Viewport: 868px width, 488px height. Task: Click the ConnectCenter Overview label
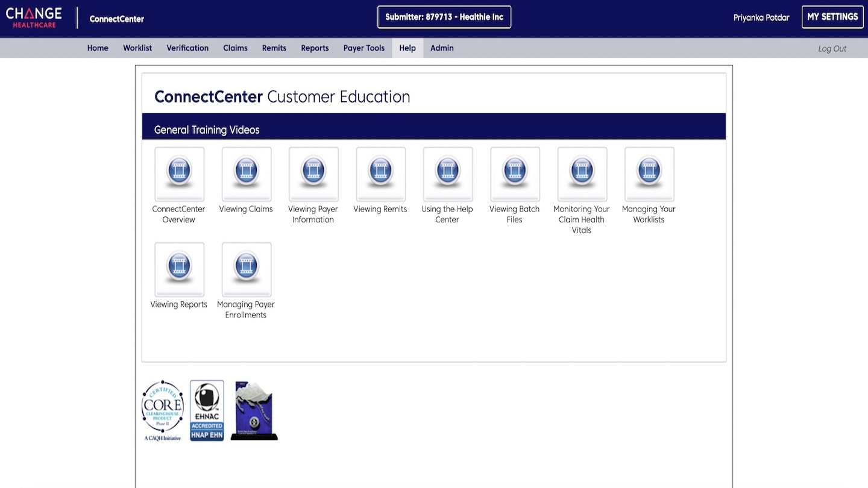point(178,214)
